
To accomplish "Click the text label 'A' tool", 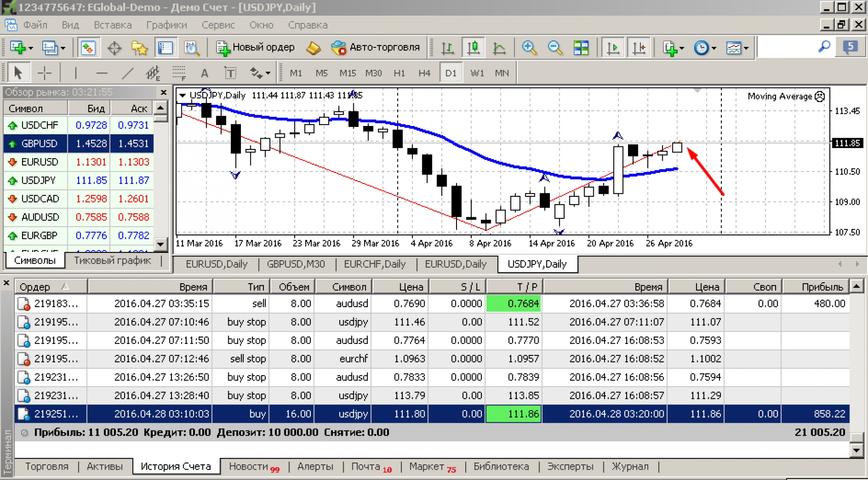I will tap(204, 73).
